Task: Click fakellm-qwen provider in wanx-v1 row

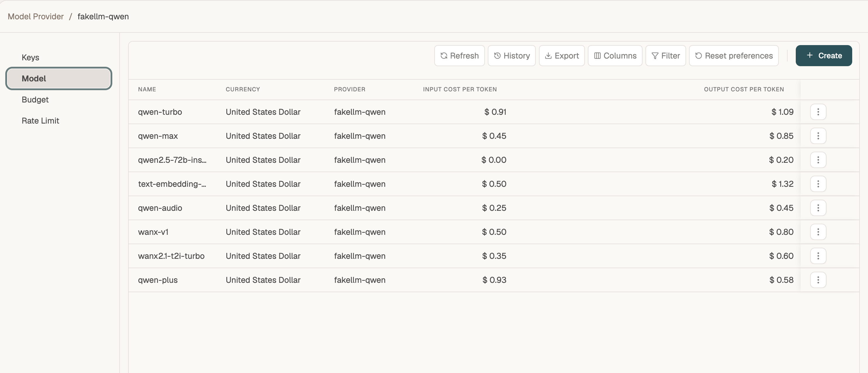Action: [359, 232]
